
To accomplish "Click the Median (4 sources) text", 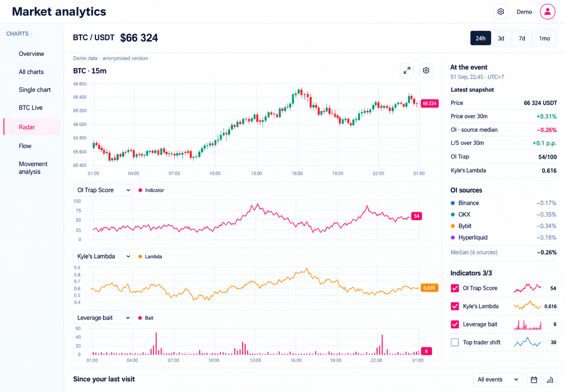I will click(x=474, y=252).
